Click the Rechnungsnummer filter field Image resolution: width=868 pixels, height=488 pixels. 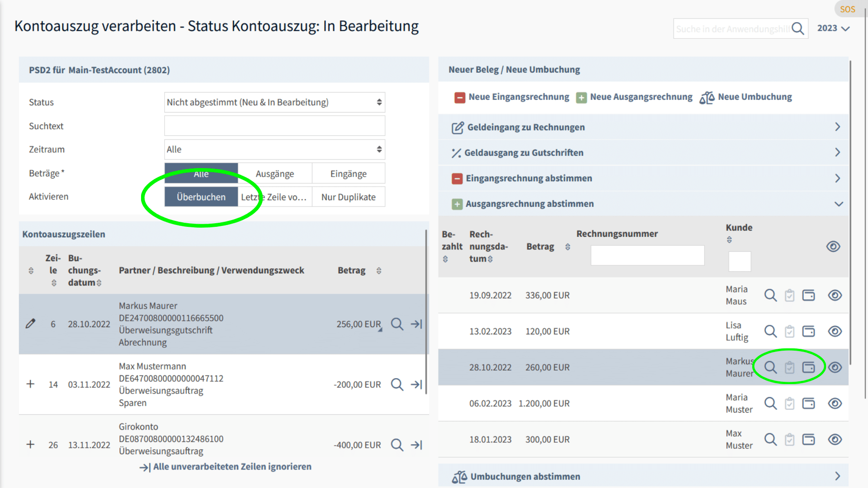(647, 256)
